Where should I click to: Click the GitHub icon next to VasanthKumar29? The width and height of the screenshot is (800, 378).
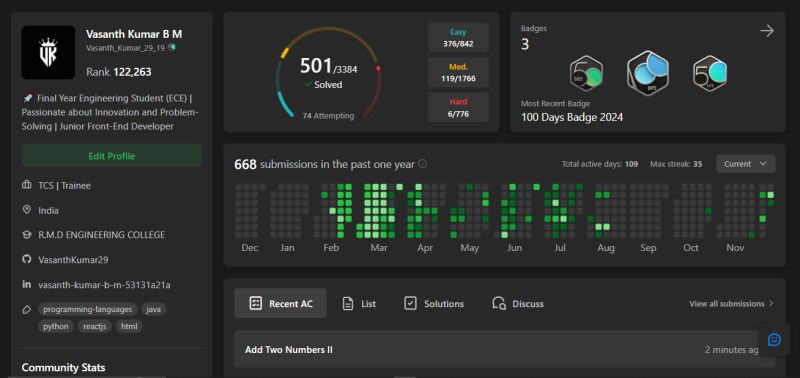[x=27, y=259]
